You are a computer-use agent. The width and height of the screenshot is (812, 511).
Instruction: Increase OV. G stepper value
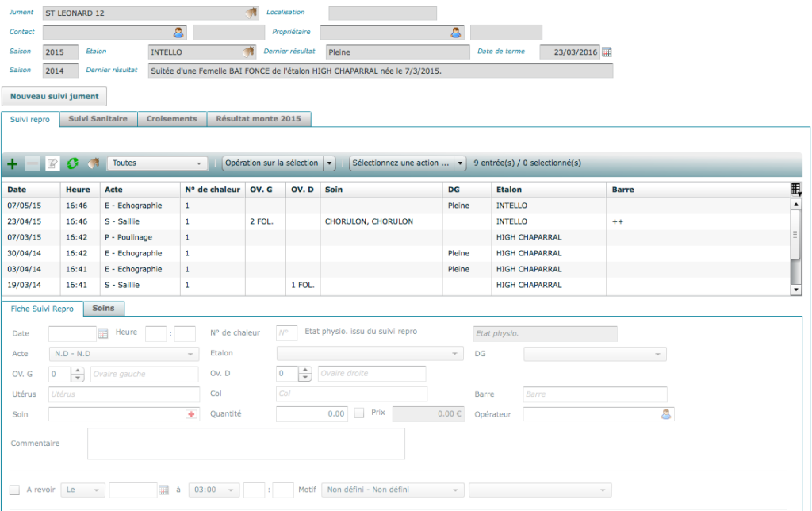[x=78, y=370]
